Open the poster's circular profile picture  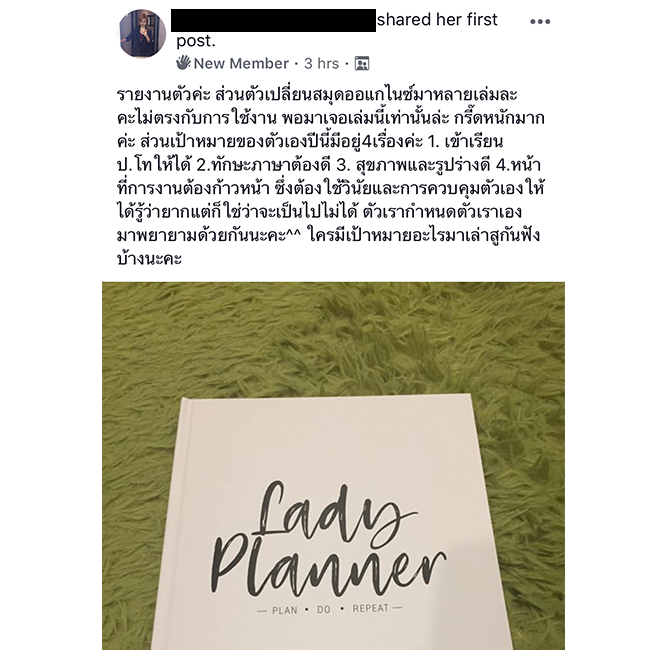tap(142, 33)
